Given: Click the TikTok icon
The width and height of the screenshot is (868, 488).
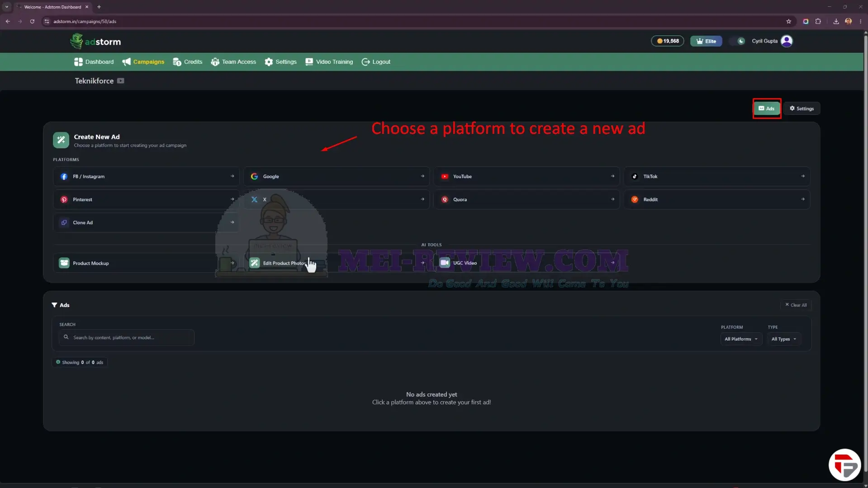Looking at the screenshot, I should pyautogui.click(x=635, y=176).
